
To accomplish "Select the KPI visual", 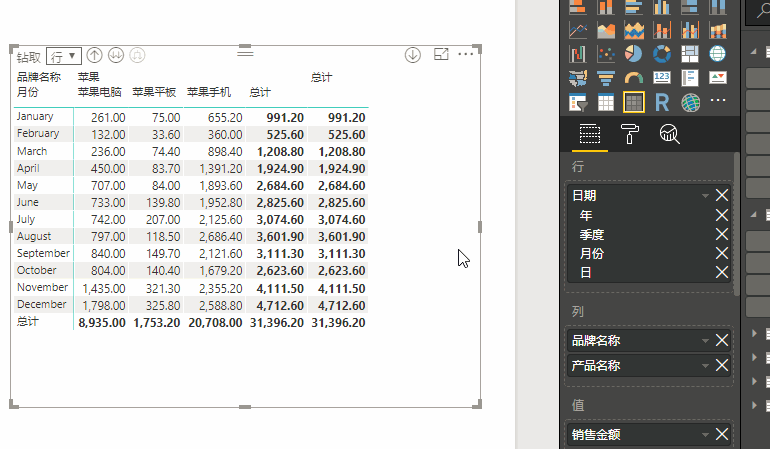I will (x=717, y=78).
